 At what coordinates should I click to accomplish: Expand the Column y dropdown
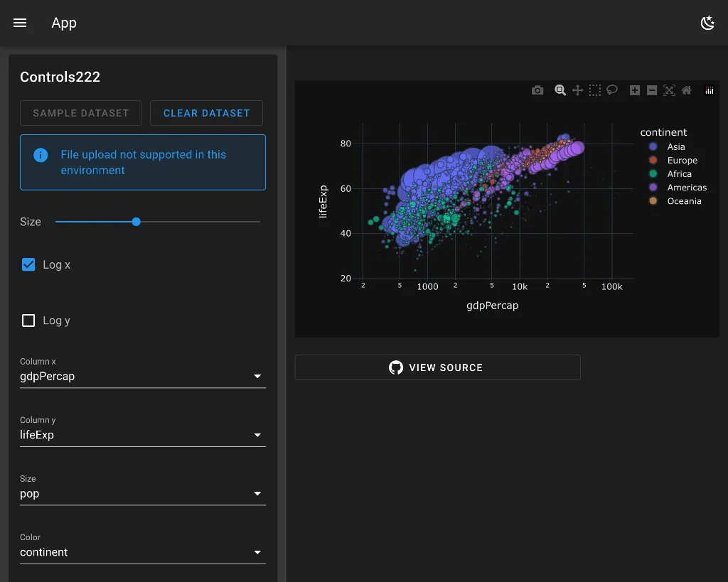click(x=142, y=435)
